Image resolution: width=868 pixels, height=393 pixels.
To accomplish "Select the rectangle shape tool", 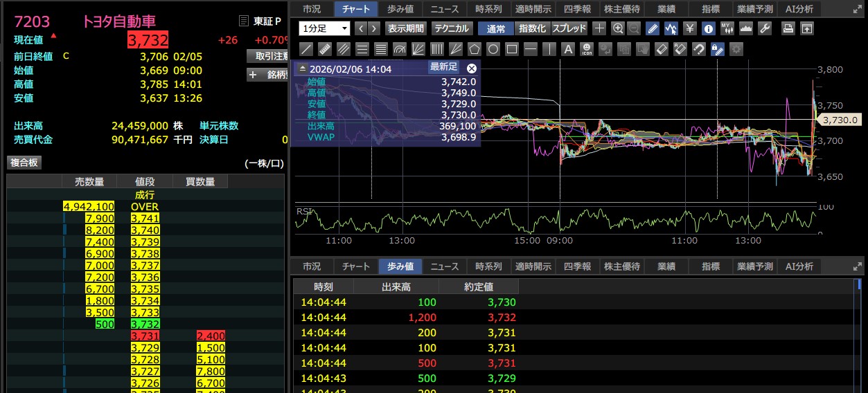I will point(512,49).
